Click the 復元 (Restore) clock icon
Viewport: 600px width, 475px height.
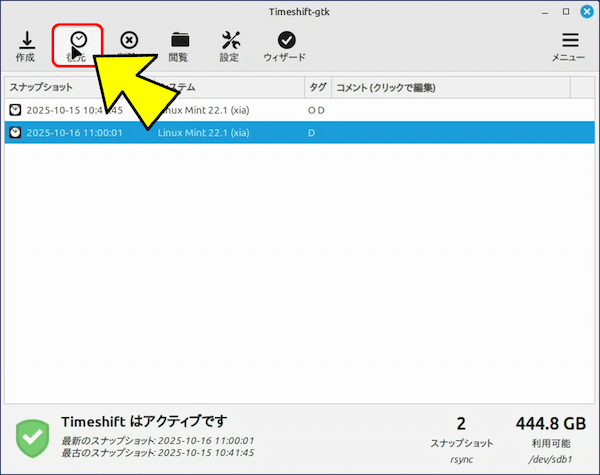point(78,41)
